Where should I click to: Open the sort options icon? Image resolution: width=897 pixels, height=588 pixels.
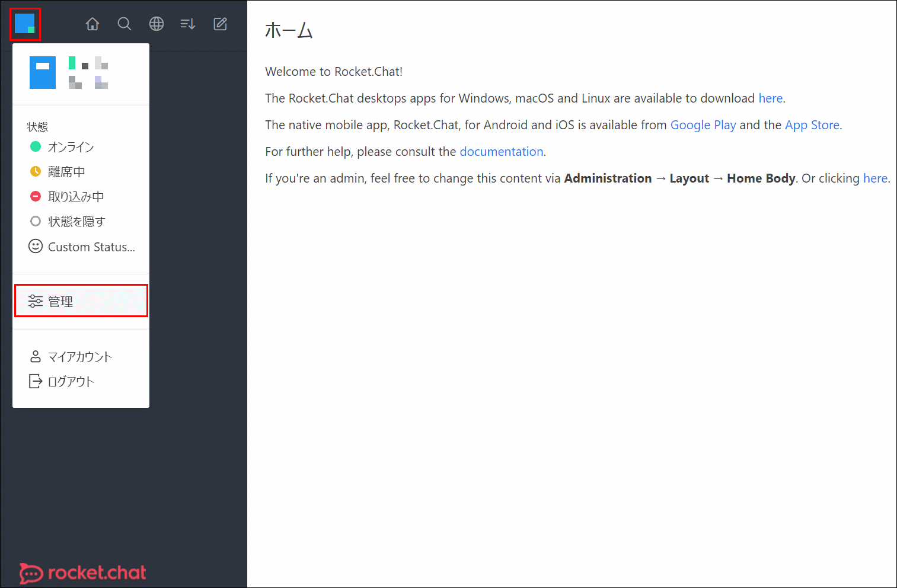click(x=188, y=24)
